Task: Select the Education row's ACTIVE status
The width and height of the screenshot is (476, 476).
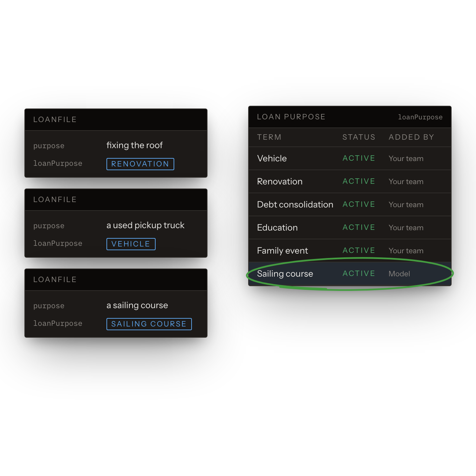Action: [359, 227]
